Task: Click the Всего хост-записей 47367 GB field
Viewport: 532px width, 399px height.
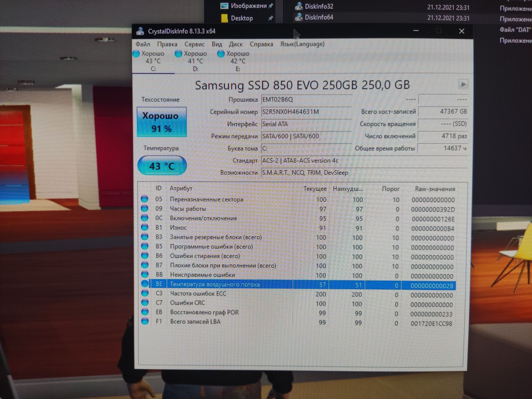Action: (443, 111)
